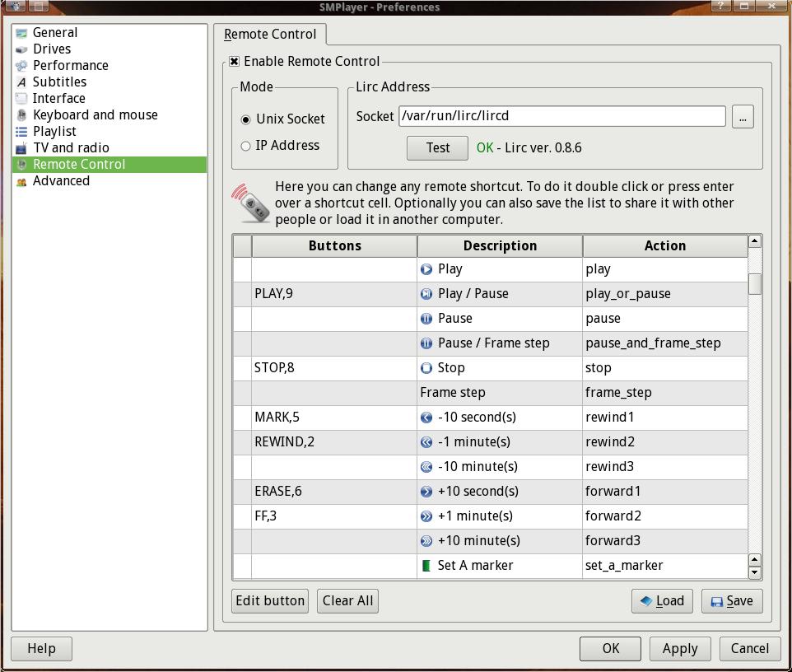Click the -10 minute(s) rewind icon
The image size is (792, 672).
coord(426,467)
